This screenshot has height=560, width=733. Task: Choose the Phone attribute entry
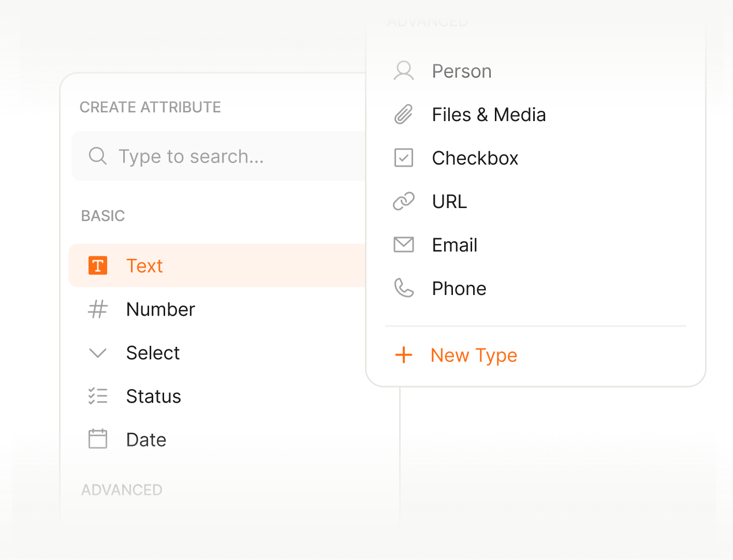[x=459, y=288]
